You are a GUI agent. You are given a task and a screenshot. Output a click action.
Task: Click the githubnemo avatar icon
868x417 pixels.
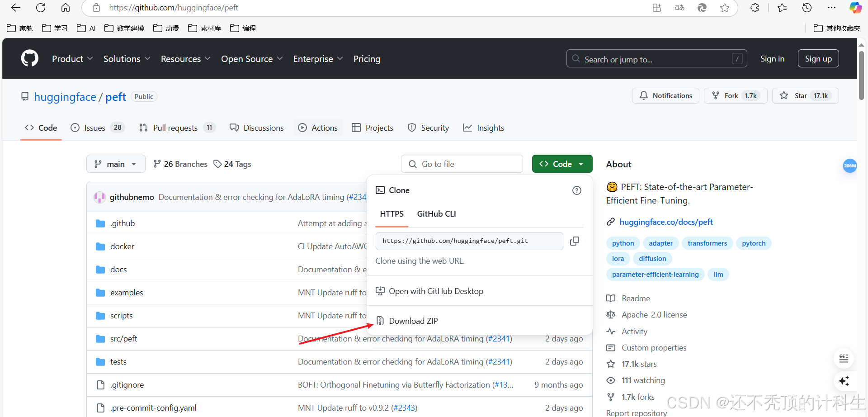pos(99,197)
